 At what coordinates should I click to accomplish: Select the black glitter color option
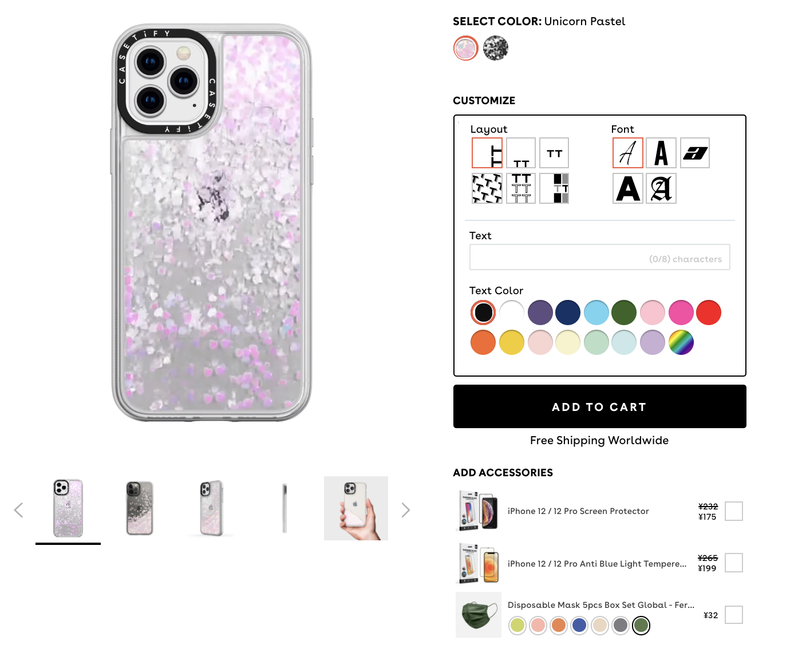pos(496,48)
